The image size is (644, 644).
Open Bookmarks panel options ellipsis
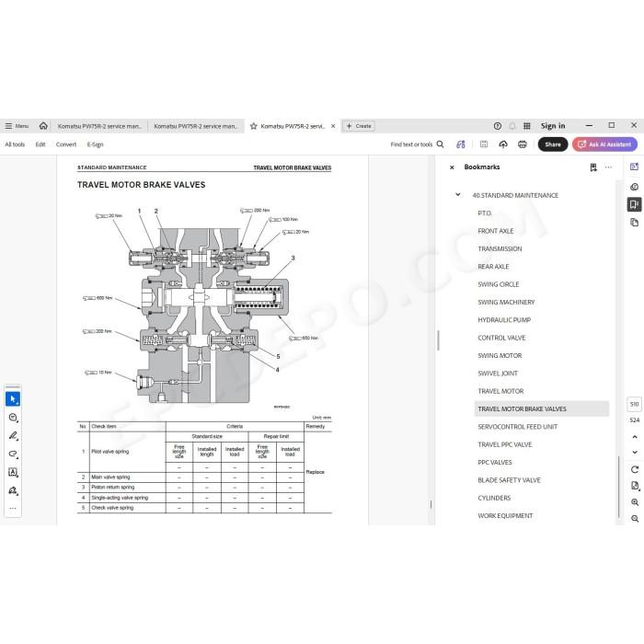click(x=608, y=167)
